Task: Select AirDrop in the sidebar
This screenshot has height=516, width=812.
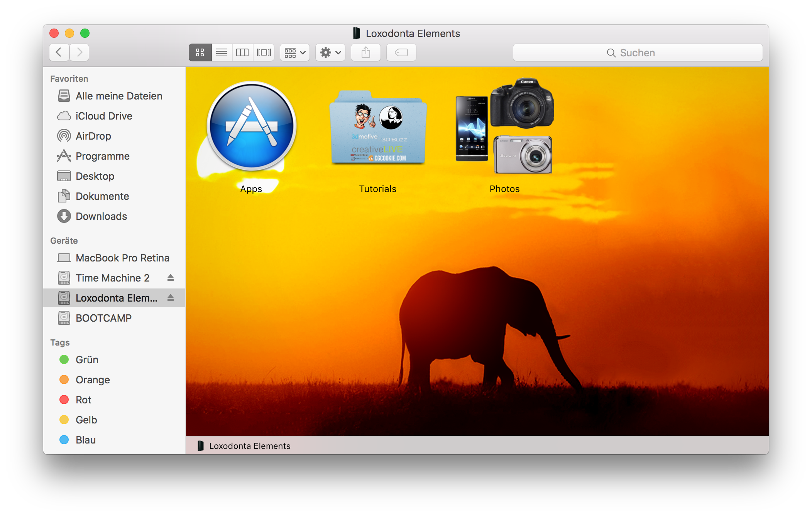Action: pos(93,136)
